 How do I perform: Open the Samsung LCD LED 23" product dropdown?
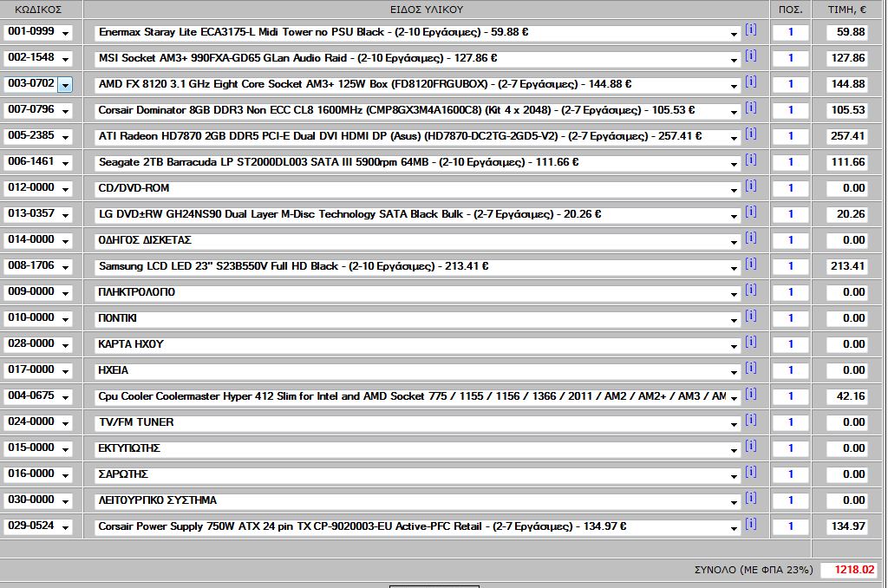click(x=734, y=269)
